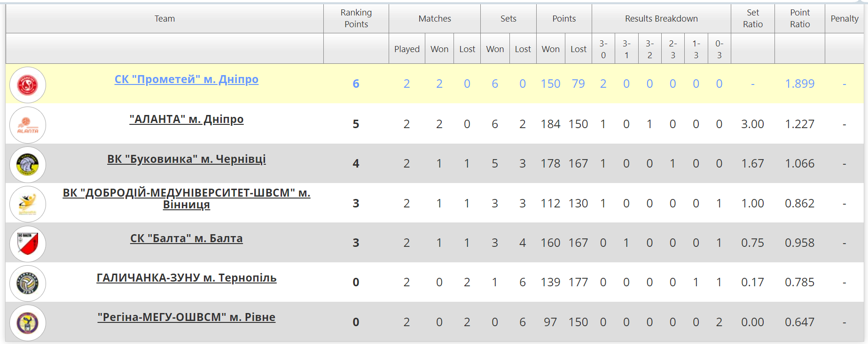The height and width of the screenshot is (344, 868).
Task: Click the СК Прометей team logo
Action: pyautogui.click(x=28, y=85)
